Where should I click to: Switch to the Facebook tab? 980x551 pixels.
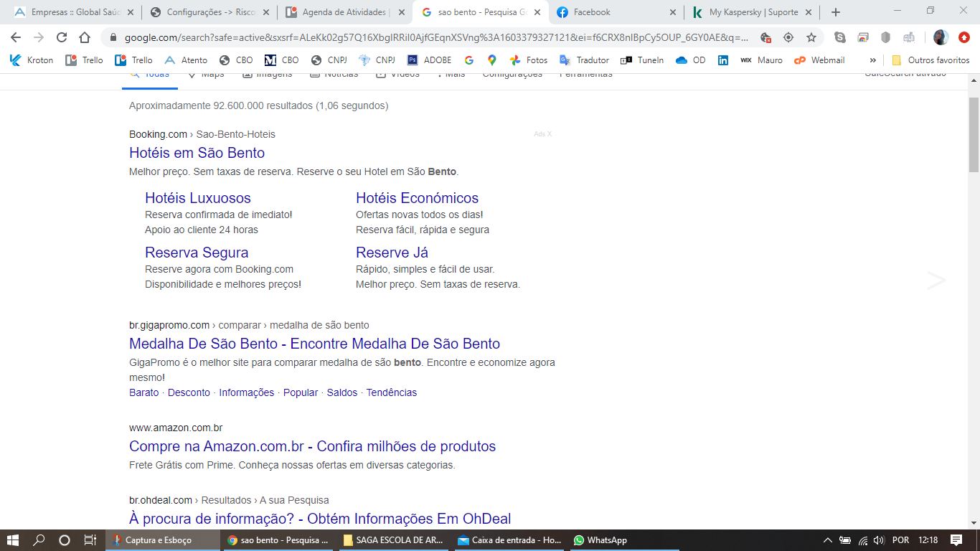(x=617, y=12)
